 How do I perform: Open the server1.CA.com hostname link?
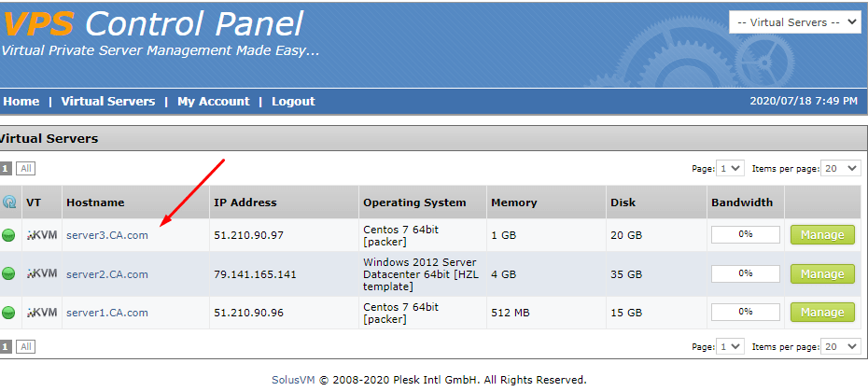pyautogui.click(x=106, y=313)
